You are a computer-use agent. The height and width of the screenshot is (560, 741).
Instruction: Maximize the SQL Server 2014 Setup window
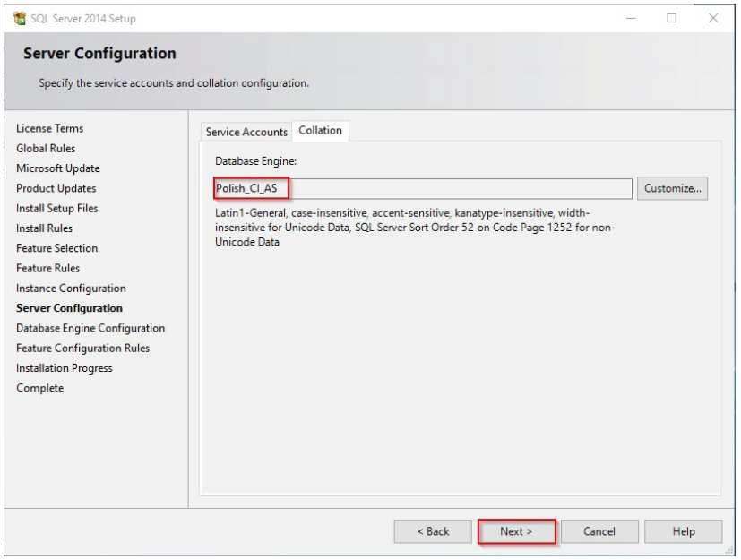click(671, 18)
